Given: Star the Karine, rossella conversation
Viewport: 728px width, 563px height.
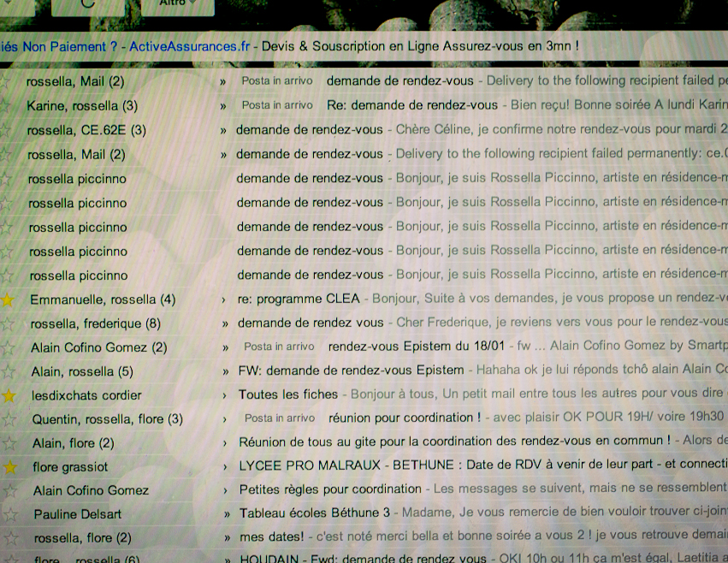Looking at the screenshot, I should click(7, 106).
